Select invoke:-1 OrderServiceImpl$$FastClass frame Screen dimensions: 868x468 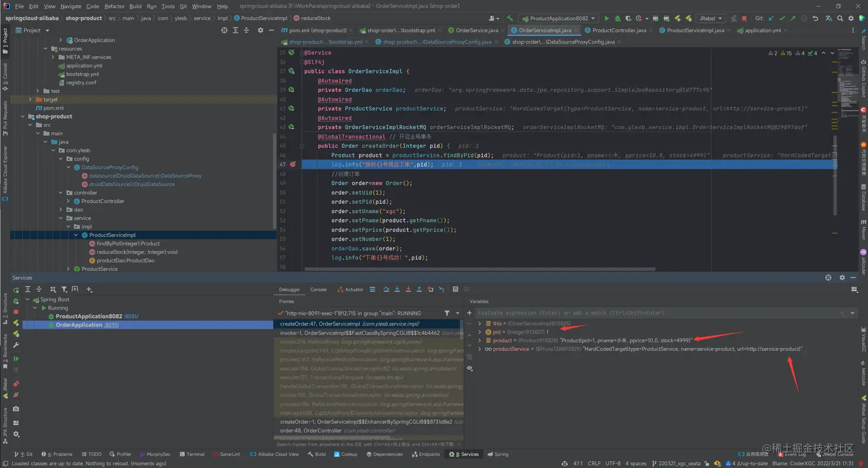369,332
